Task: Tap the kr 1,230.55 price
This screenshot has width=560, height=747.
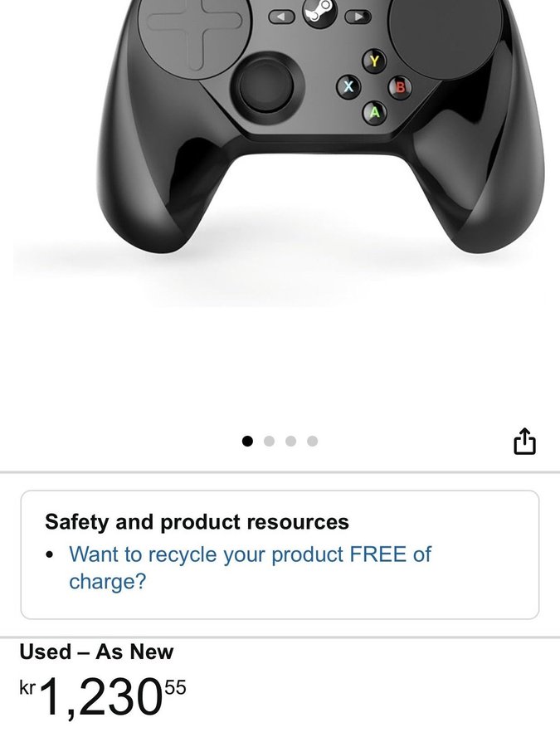Action: pyautogui.click(x=103, y=697)
